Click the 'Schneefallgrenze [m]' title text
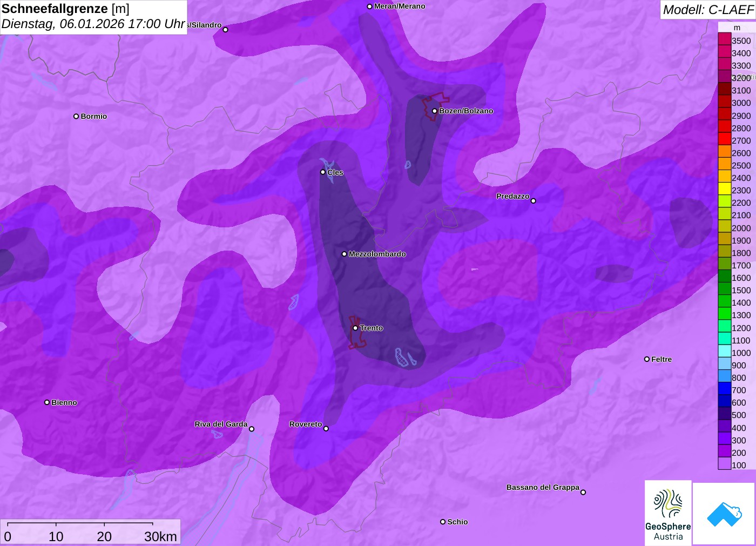Screen dimensions: 756x546 click(65, 9)
